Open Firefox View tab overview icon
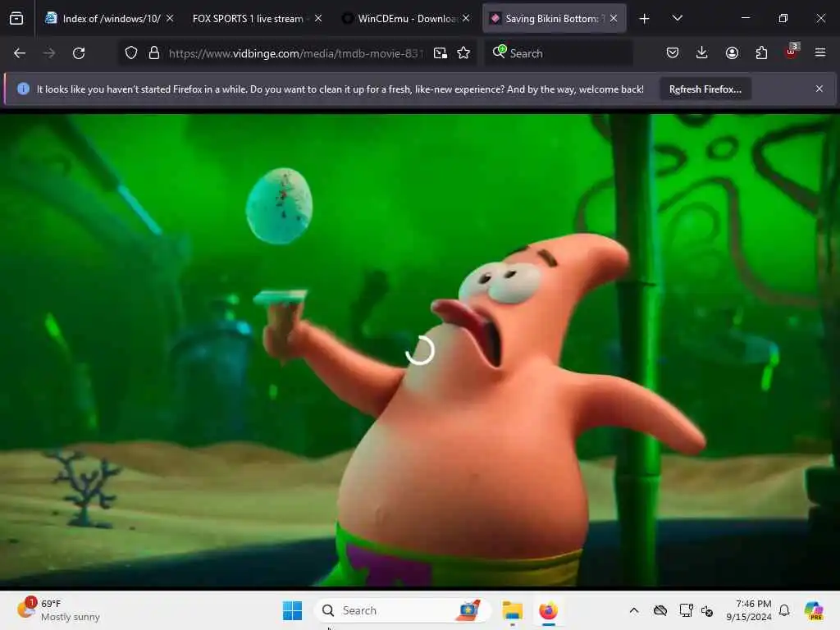Viewport: 840px width, 630px height. [16, 19]
